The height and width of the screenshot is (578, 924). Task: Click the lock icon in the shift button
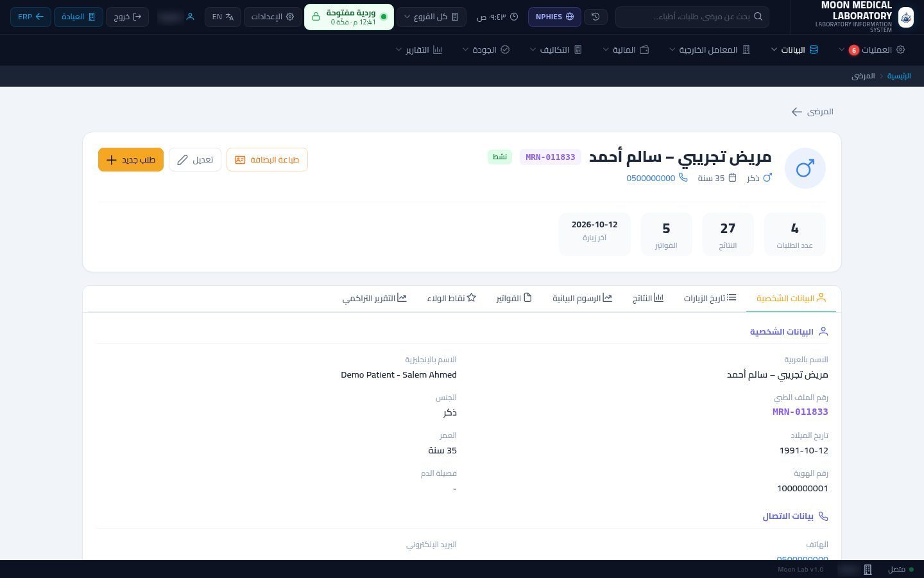(x=316, y=17)
